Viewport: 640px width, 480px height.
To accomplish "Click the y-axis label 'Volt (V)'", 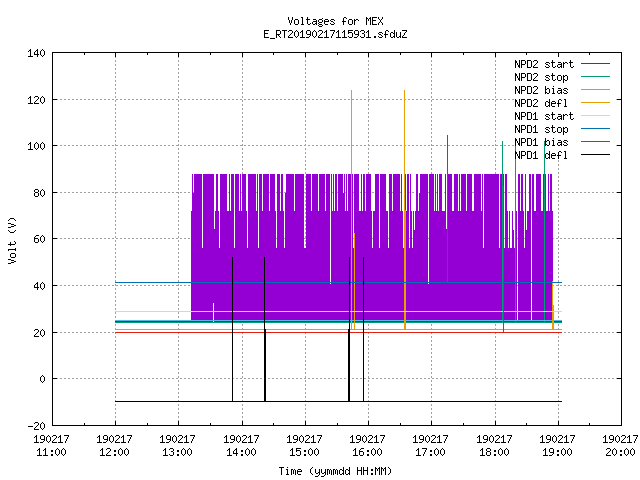I will [12, 240].
